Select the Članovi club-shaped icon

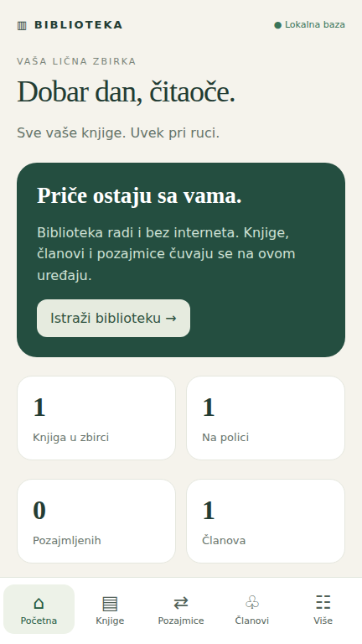point(252,603)
